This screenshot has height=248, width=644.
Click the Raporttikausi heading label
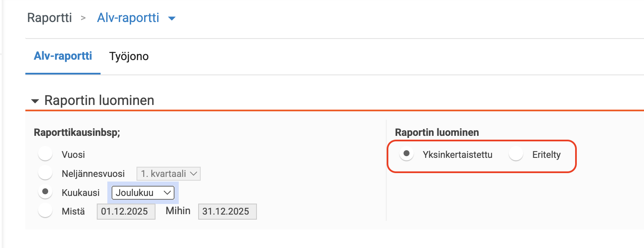tap(77, 132)
